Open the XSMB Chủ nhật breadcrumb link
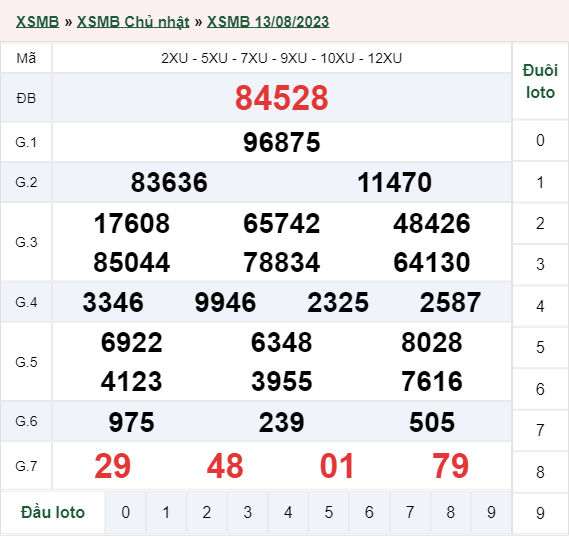Screen dimensions: 569x536 [133, 22]
